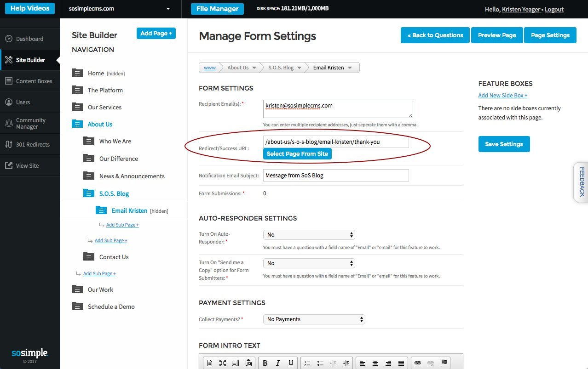Expand the Email Kristen breadcrumb dropdown
This screenshot has height=369, width=588.
350,68
